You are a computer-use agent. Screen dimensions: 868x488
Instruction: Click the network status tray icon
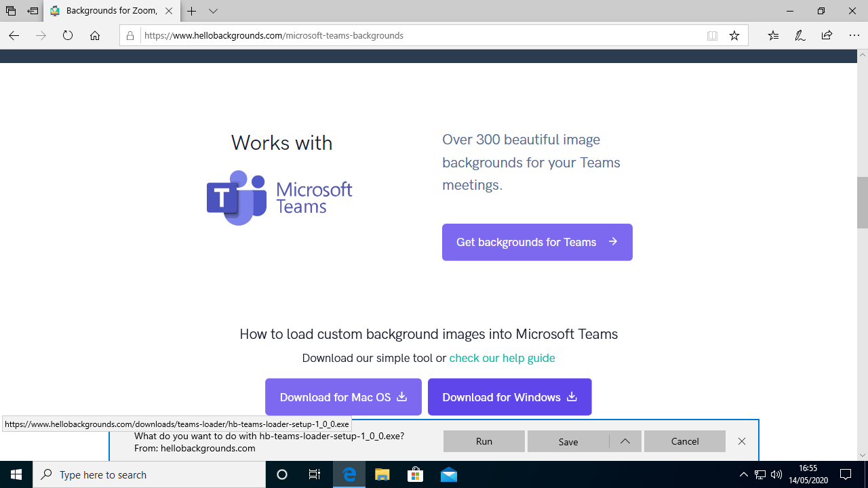tap(760, 474)
